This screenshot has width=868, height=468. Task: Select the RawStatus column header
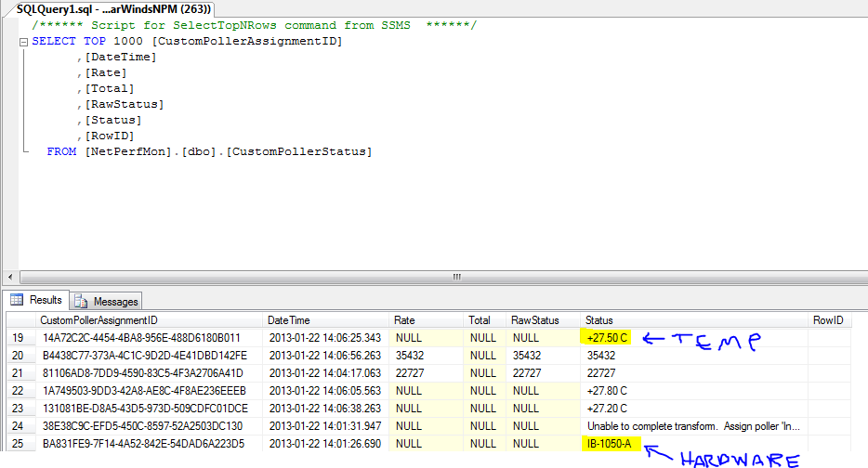point(543,320)
